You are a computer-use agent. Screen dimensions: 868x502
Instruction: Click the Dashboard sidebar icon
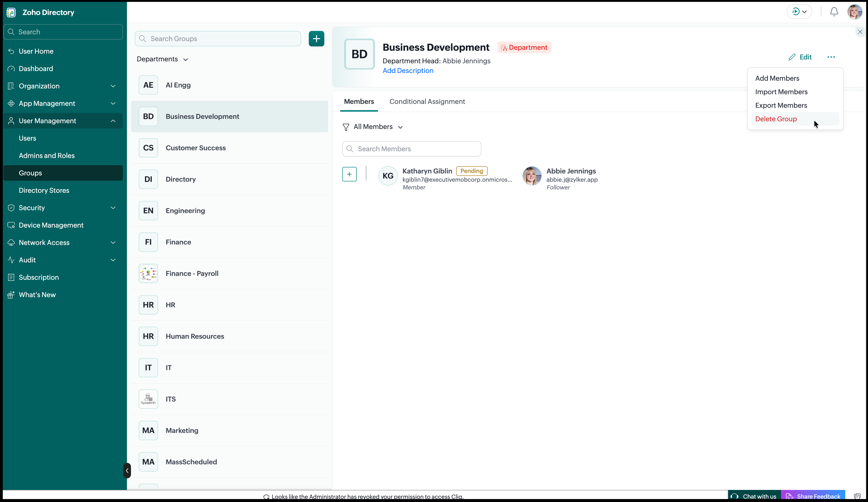pos(11,69)
